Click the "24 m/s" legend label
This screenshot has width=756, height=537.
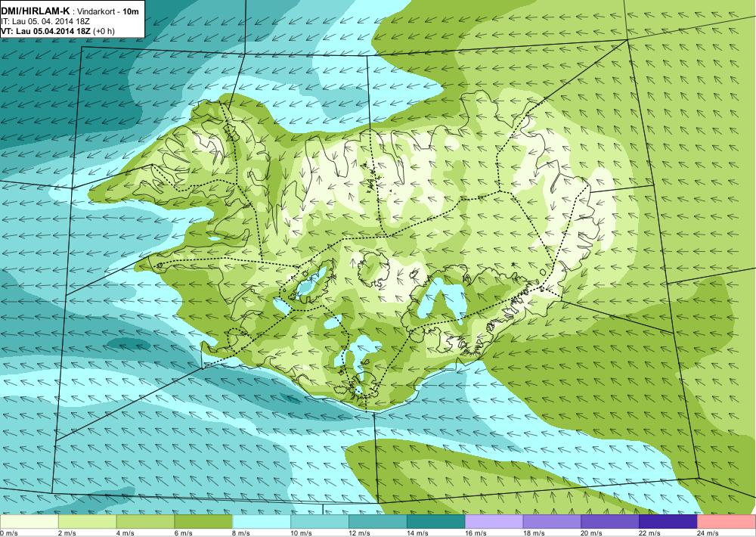point(708,533)
